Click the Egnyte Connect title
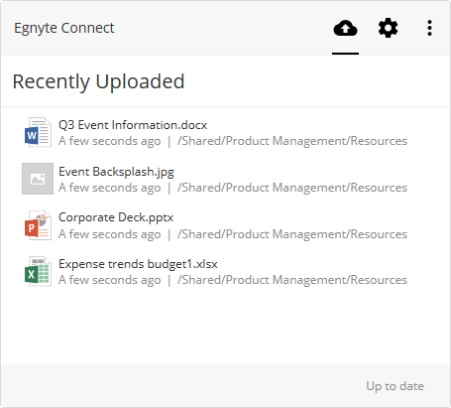This screenshot has height=408, width=451. [x=64, y=28]
